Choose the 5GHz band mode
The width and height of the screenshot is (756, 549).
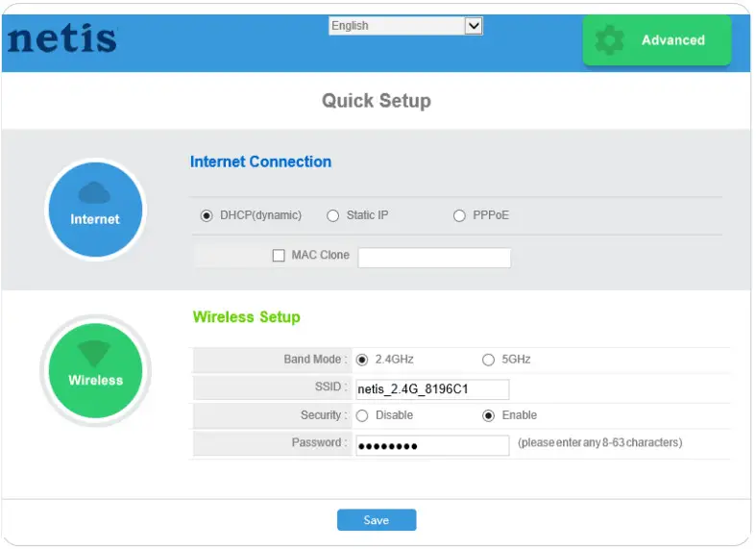pyautogui.click(x=488, y=360)
